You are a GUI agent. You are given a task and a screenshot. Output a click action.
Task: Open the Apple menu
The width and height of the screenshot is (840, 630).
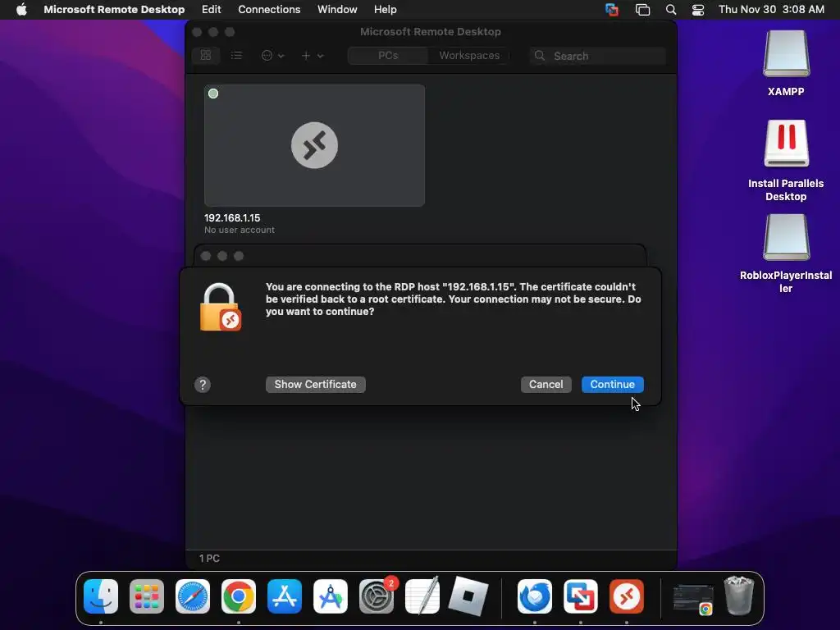[21, 10]
